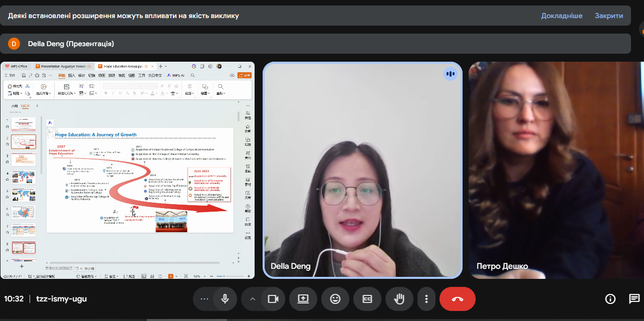644x321 pixels.
Task: Click the orange 分享 share button
Action: click(245, 75)
